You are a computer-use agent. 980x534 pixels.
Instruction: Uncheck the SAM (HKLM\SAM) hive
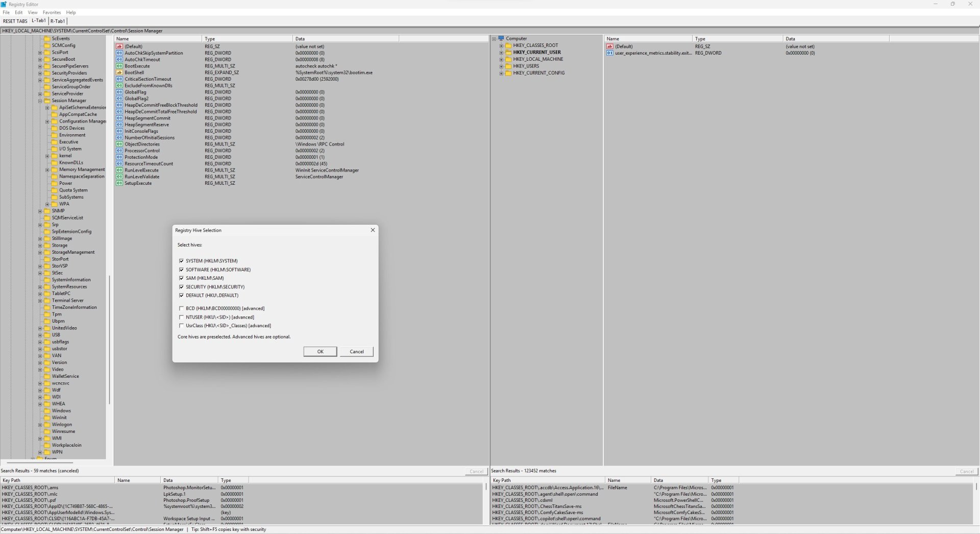click(182, 278)
